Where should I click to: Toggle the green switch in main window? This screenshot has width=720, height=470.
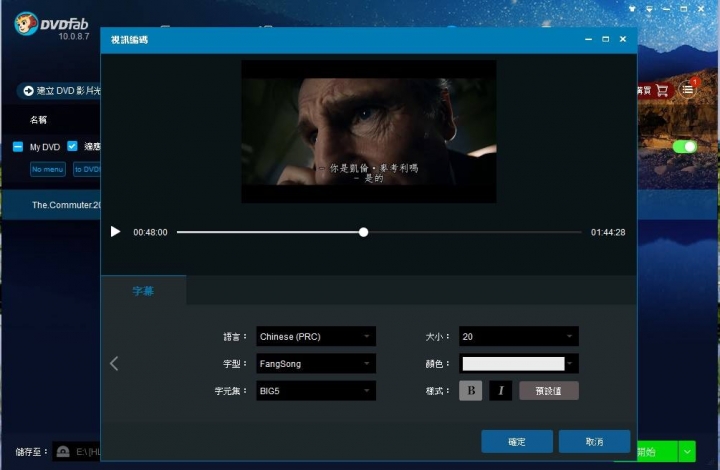pos(685,146)
